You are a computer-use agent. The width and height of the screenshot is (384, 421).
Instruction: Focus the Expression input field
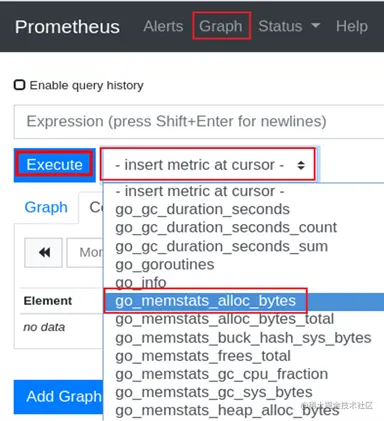pyautogui.click(x=199, y=121)
